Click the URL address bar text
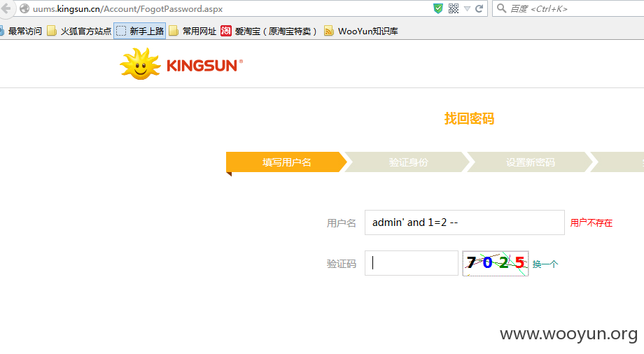 click(x=127, y=8)
